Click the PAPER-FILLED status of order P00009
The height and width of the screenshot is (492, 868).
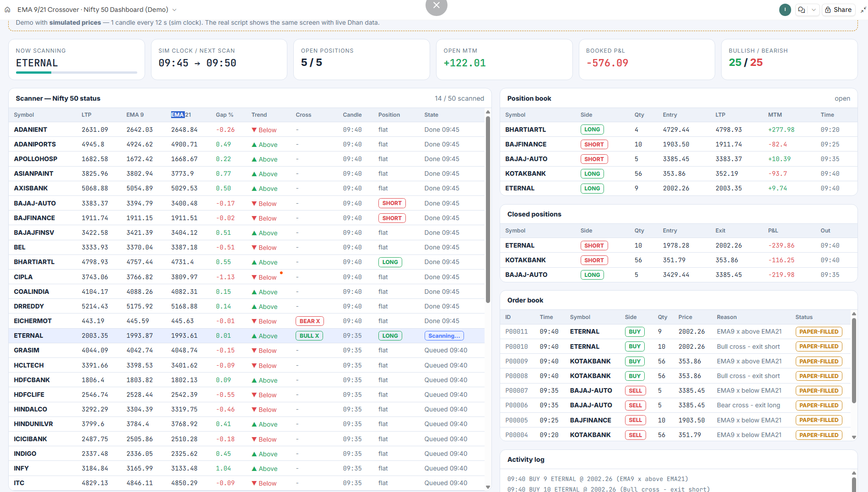coord(819,362)
